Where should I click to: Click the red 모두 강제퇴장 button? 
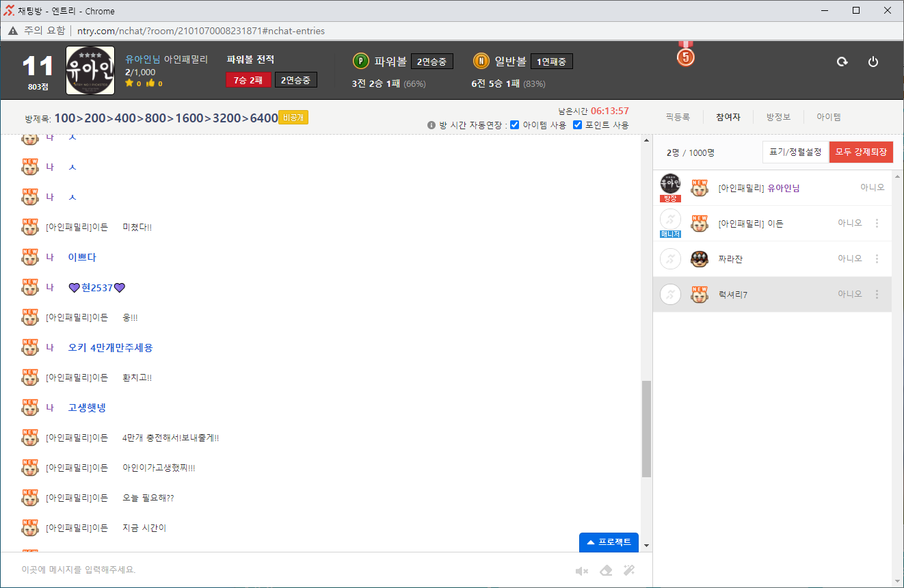pyautogui.click(x=861, y=152)
